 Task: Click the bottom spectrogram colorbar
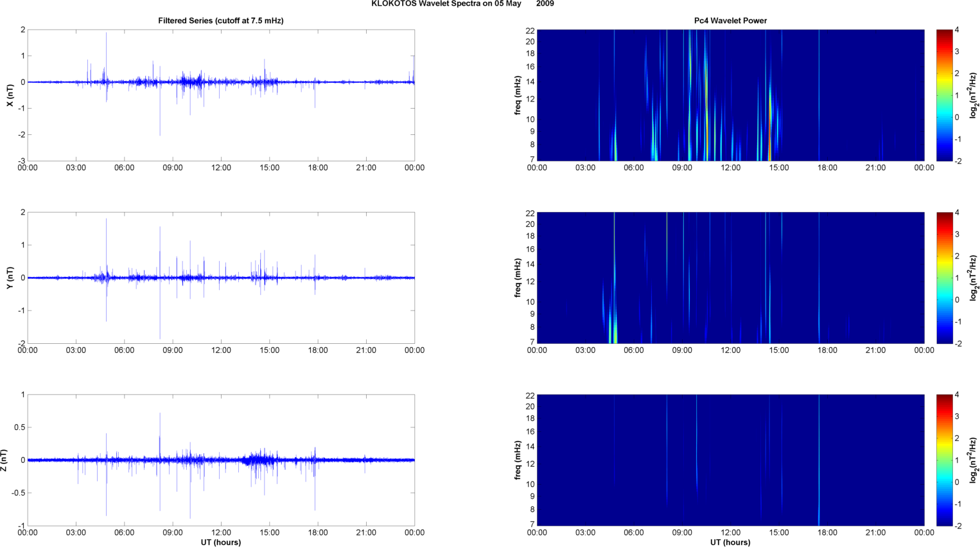tap(944, 460)
